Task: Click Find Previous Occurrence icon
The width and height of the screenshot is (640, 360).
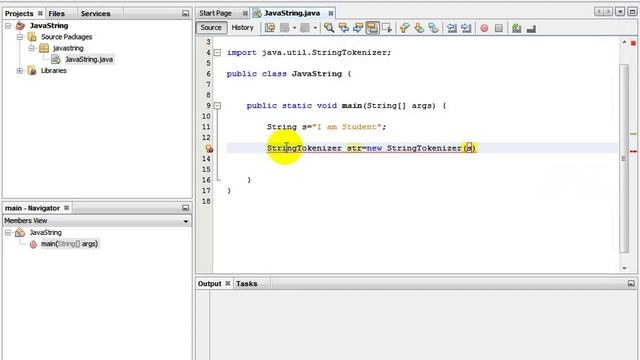Action: click(x=344, y=28)
